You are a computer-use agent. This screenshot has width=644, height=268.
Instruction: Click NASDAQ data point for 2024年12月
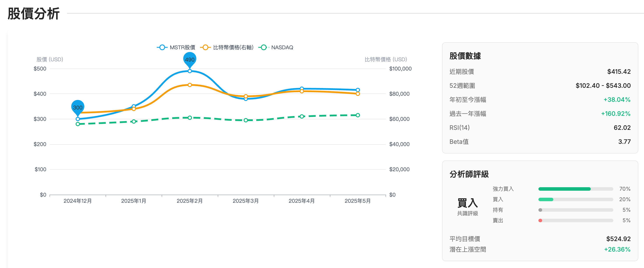click(x=78, y=124)
